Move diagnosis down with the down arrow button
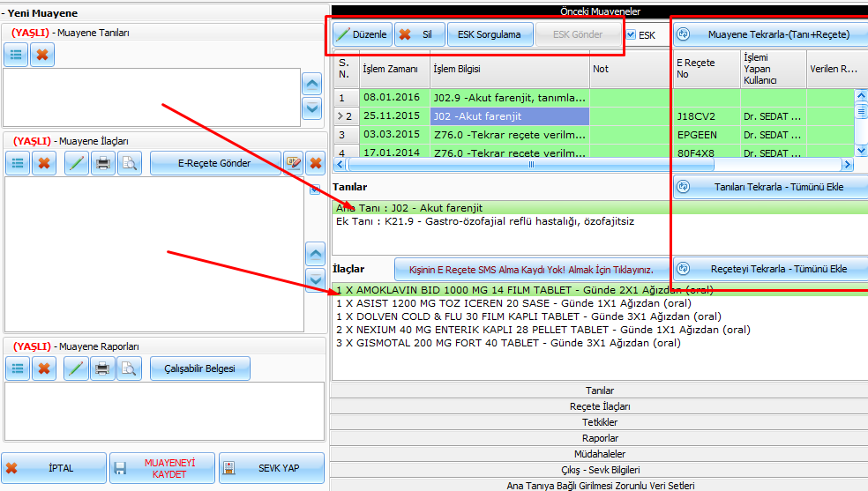Viewport: 868px width, 491px height. [x=311, y=108]
